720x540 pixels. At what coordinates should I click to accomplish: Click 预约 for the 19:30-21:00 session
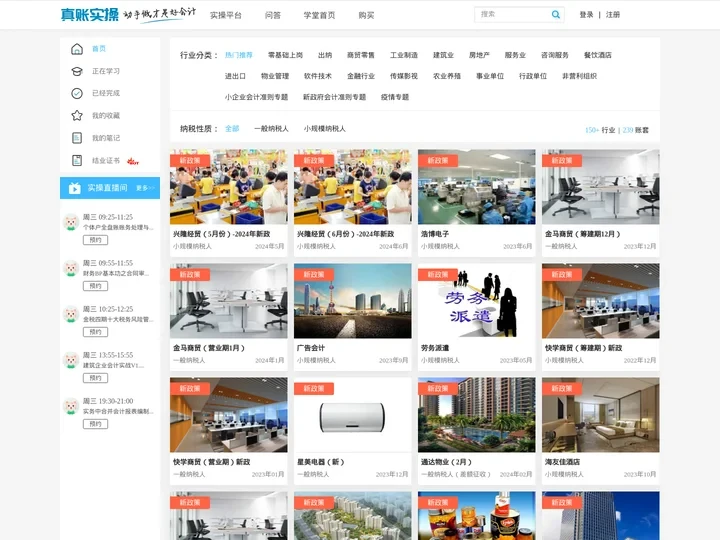(96, 424)
